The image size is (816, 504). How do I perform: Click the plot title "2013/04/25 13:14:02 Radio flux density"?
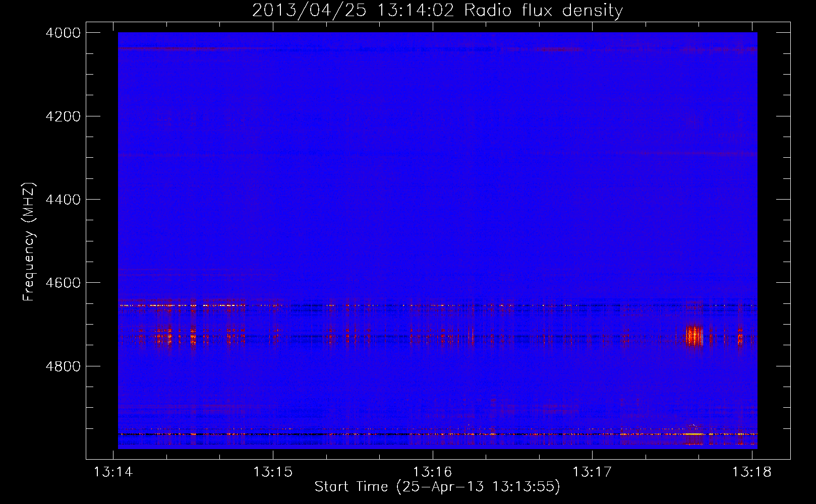(437, 10)
